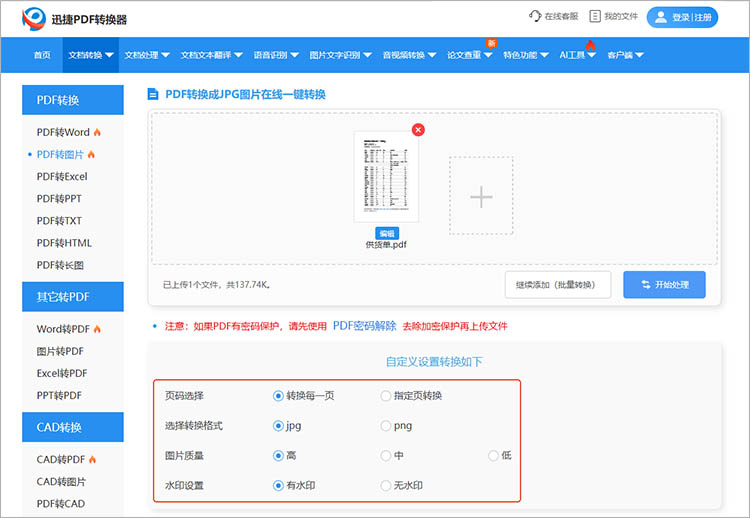Select 无水印 watermark option

tap(386, 485)
